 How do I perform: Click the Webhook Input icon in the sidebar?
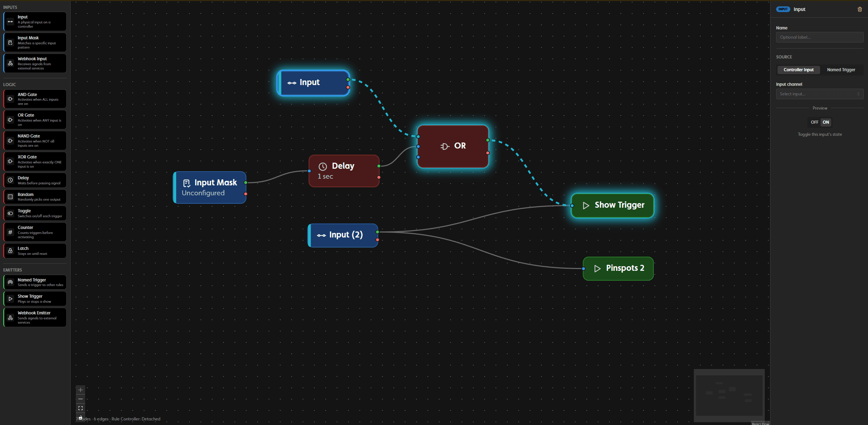[10, 63]
